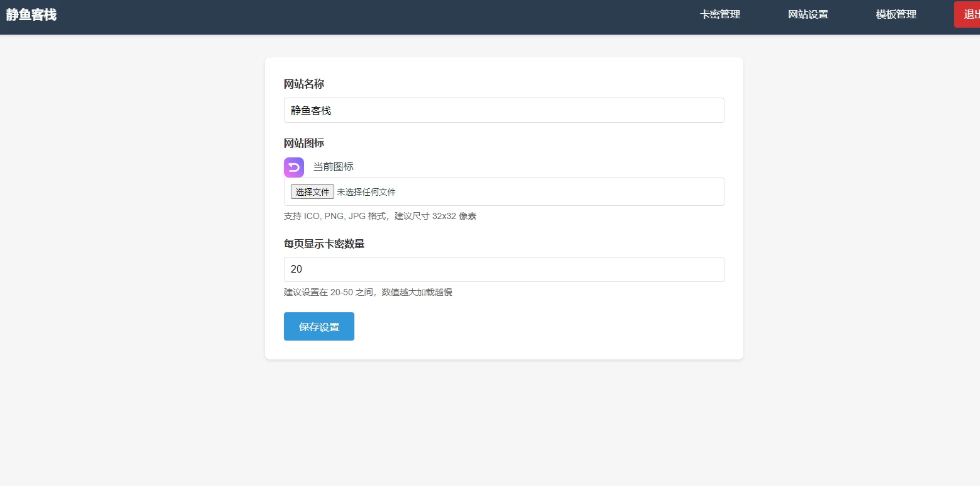Click the 网站图标 section label
The height and width of the screenshot is (486, 980).
(304, 143)
